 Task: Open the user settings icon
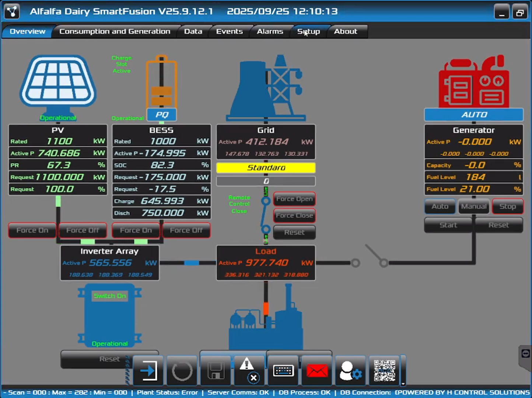[x=350, y=371]
